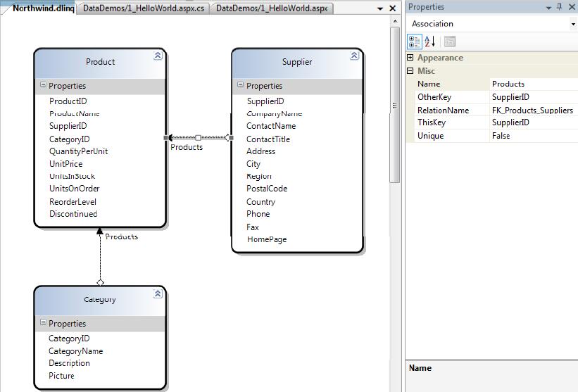Image resolution: width=578 pixels, height=392 pixels.
Task: Select the Unique property value False
Action: [x=534, y=136]
